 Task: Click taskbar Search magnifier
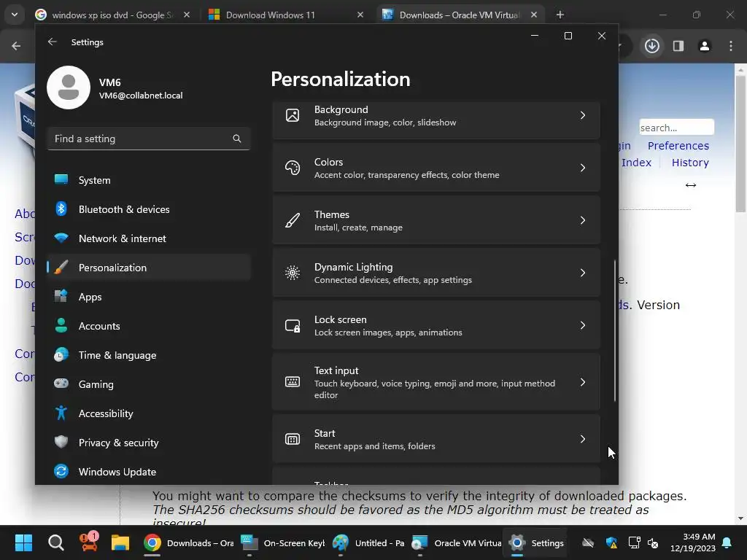55,542
